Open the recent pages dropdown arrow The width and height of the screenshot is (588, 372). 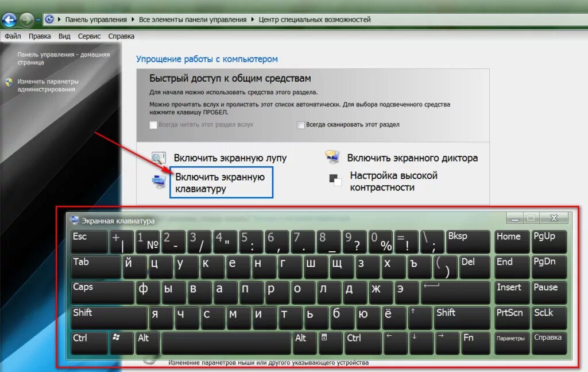[x=38, y=20]
